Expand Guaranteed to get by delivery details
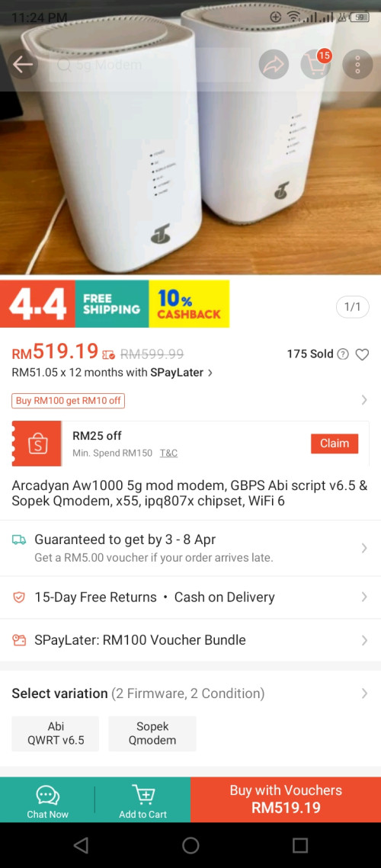The image size is (381, 868). click(x=190, y=548)
